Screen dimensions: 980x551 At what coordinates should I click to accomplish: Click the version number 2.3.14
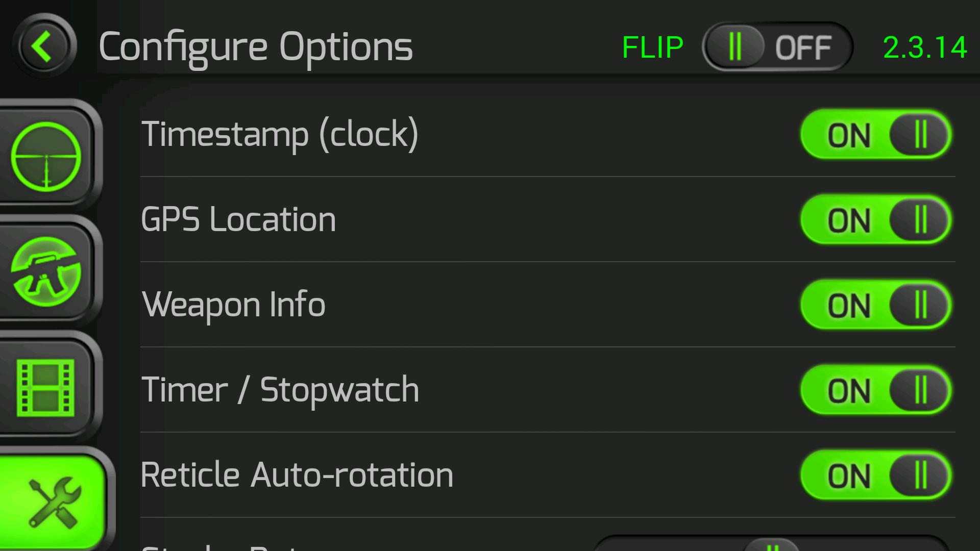click(x=924, y=47)
